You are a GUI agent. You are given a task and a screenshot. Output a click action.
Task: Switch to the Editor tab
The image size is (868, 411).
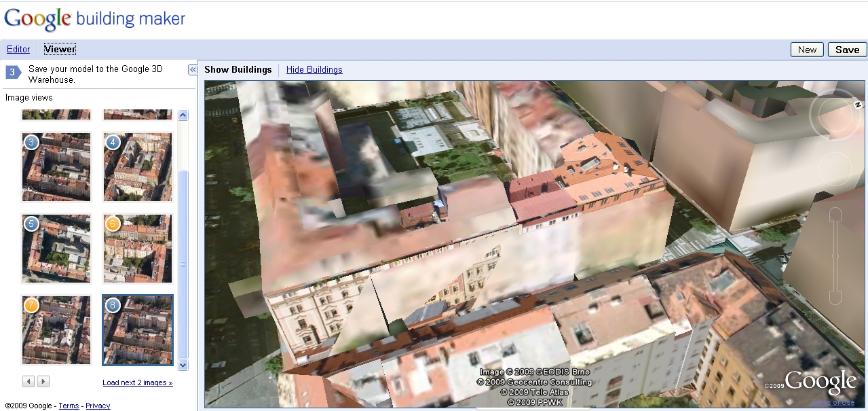click(x=18, y=49)
